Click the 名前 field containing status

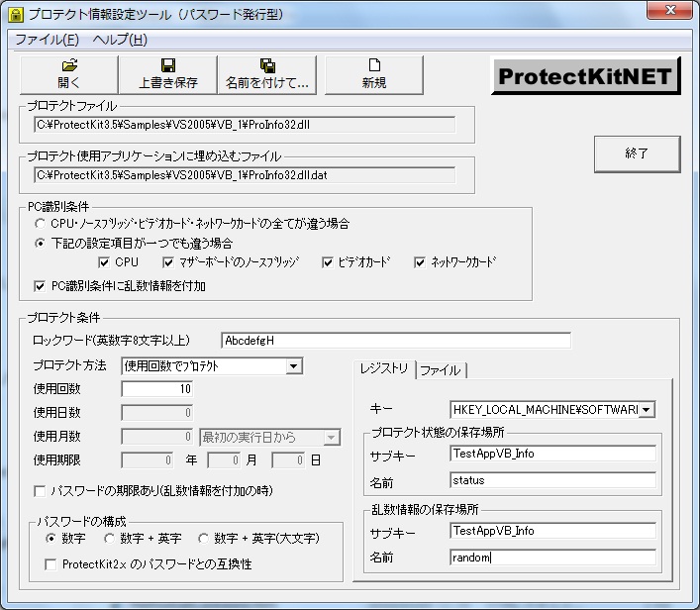tap(552, 480)
